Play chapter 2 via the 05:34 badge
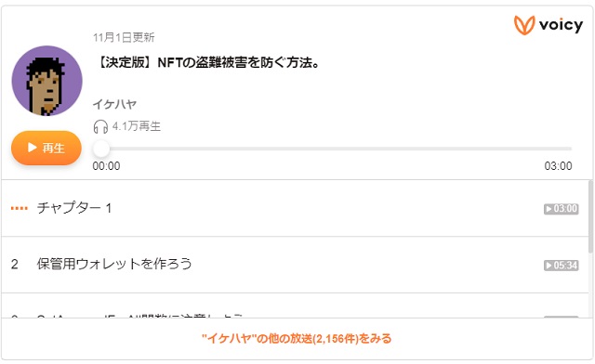 coord(562,266)
